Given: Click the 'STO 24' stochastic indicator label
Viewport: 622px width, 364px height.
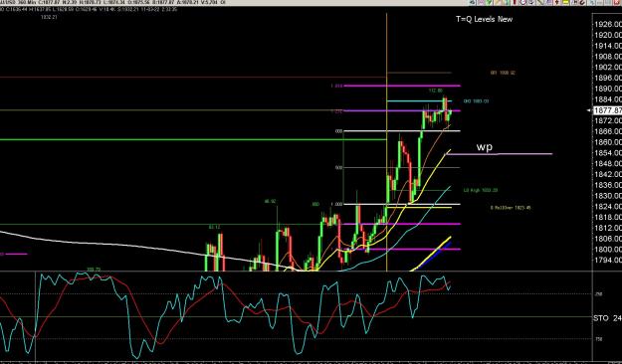Looking at the screenshot, I should (x=607, y=318).
